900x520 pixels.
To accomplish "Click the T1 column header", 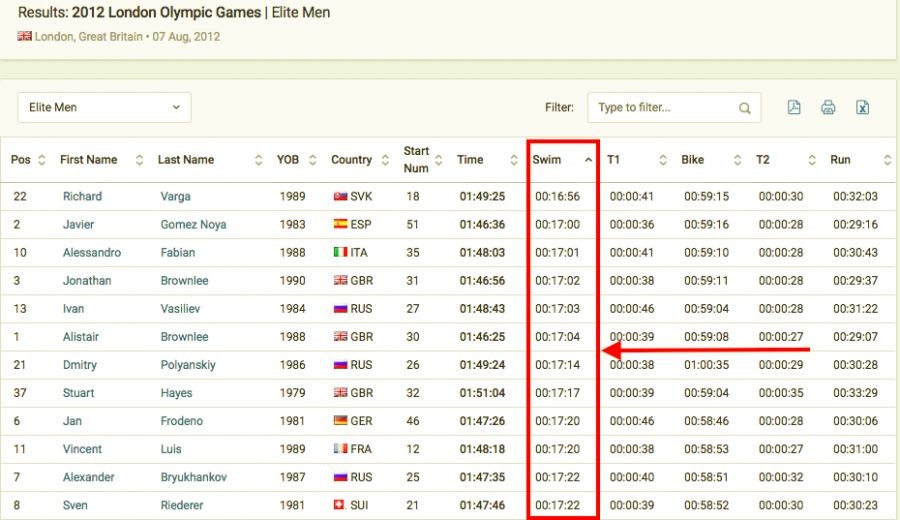I will [x=614, y=160].
